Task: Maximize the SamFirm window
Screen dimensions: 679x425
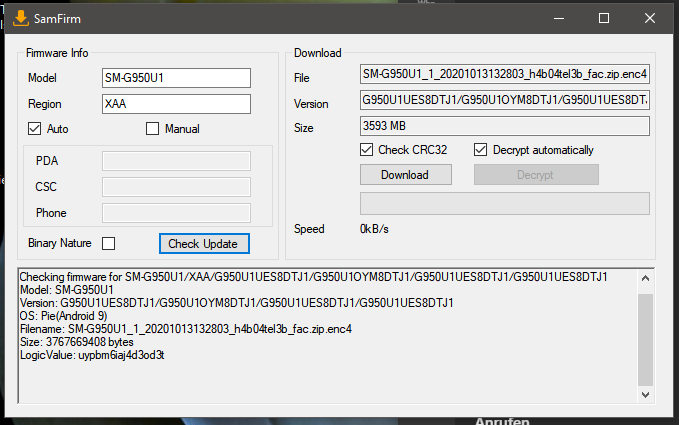Action: tap(604, 18)
